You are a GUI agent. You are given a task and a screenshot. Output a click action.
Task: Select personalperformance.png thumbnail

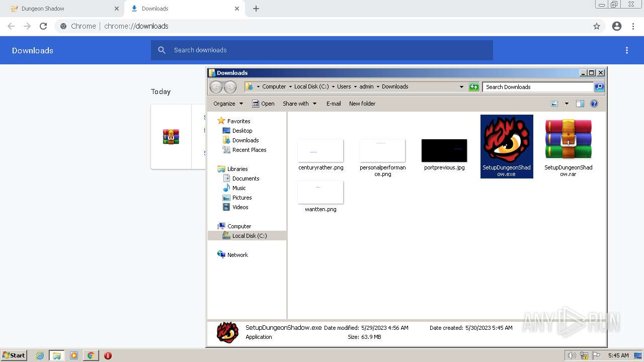coord(382,151)
